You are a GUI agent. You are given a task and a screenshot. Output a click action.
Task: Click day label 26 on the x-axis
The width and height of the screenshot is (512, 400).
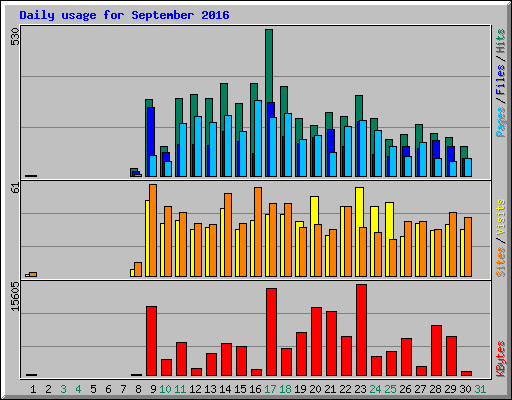point(405,389)
